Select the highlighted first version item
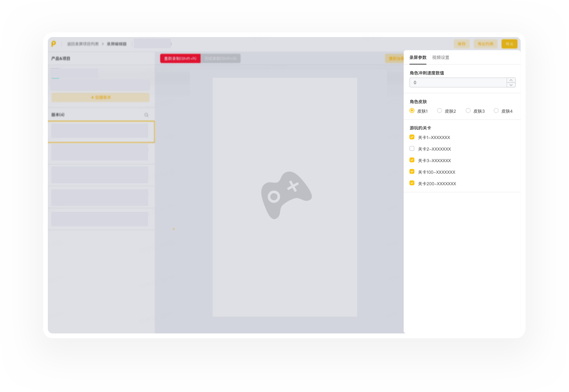 click(x=101, y=132)
